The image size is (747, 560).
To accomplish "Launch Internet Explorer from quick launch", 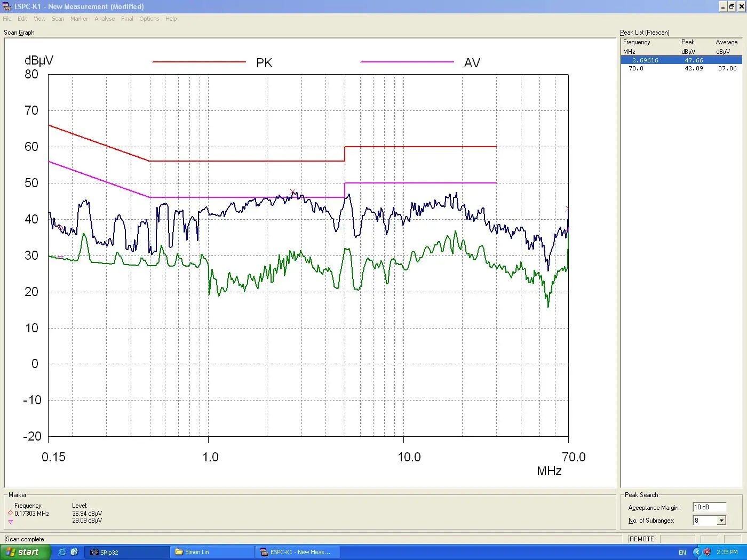I will click(x=62, y=552).
